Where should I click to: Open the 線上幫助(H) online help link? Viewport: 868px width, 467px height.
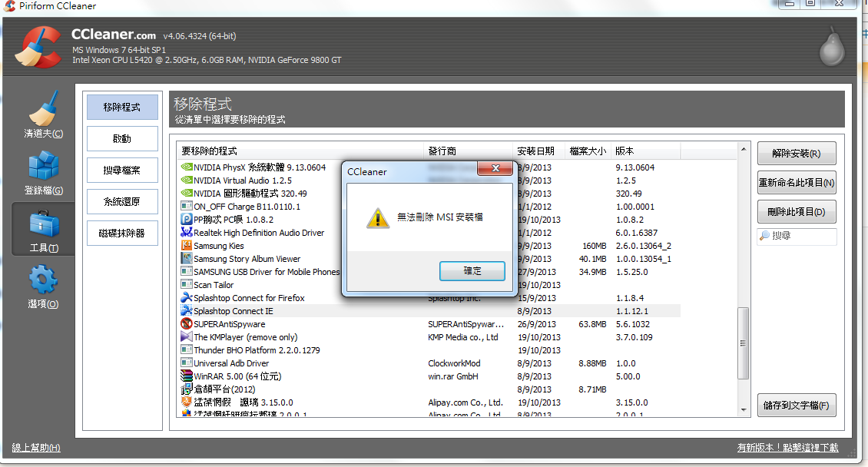click(36, 448)
